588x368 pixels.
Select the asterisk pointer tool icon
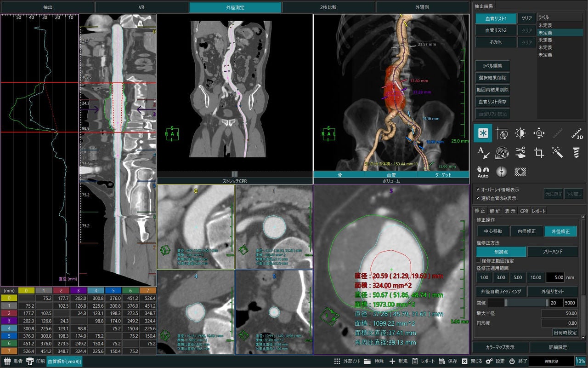[483, 133]
